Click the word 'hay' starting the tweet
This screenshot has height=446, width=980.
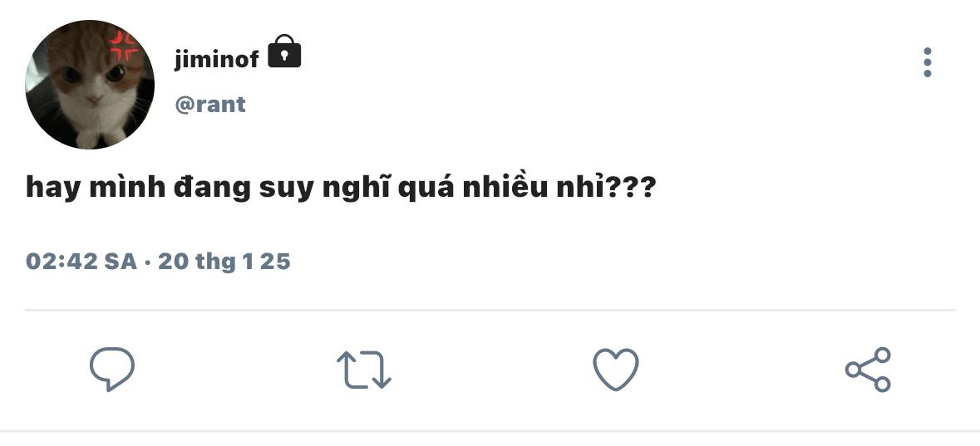53,188
